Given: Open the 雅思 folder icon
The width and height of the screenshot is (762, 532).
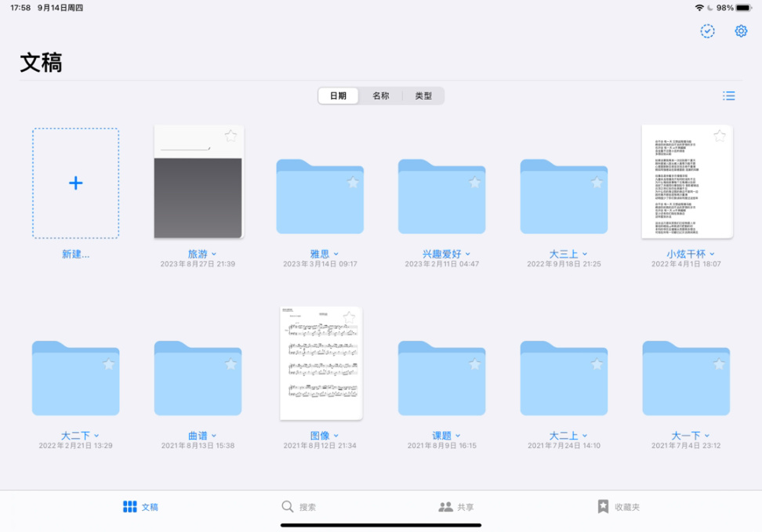Looking at the screenshot, I should (x=320, y=197).
